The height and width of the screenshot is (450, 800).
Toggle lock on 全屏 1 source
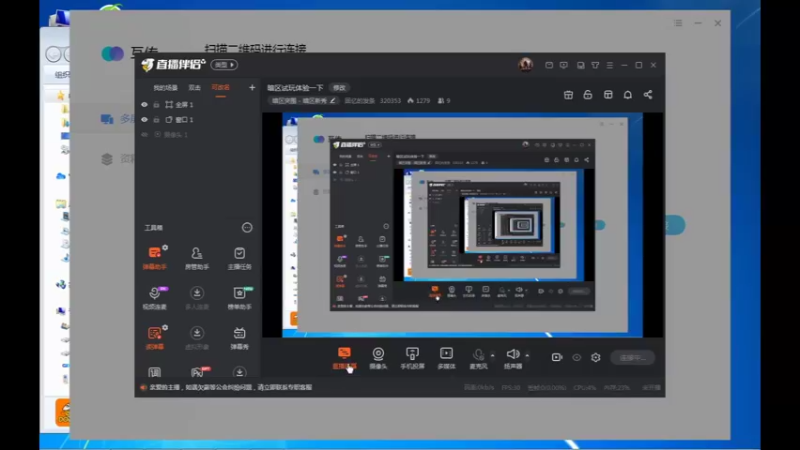pyautogui.click(x=157, y=105)
